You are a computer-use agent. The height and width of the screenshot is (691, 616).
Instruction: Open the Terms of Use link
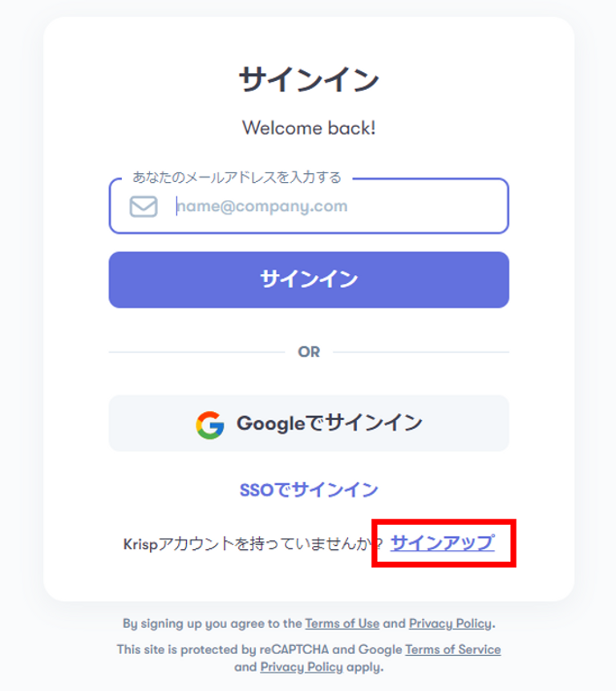(x=342, y=624)
